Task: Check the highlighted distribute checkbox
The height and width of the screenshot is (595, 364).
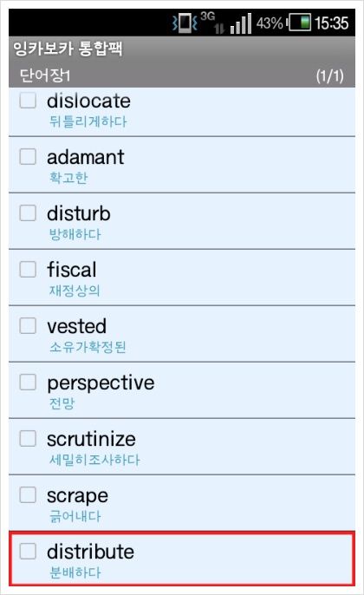Action: (28, 551)
